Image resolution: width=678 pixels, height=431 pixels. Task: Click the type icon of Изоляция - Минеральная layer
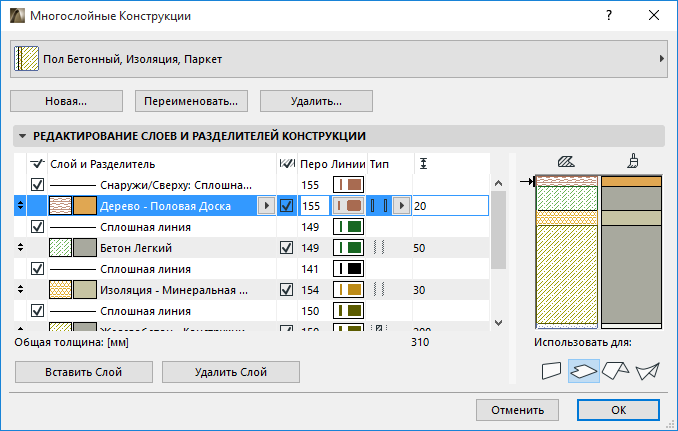[x=379, y=290]
